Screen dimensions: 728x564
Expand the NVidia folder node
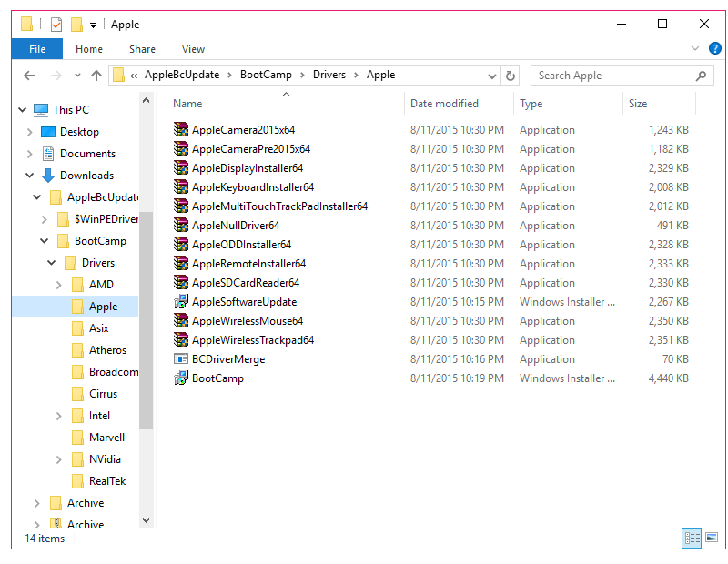(x=58, y=459)
